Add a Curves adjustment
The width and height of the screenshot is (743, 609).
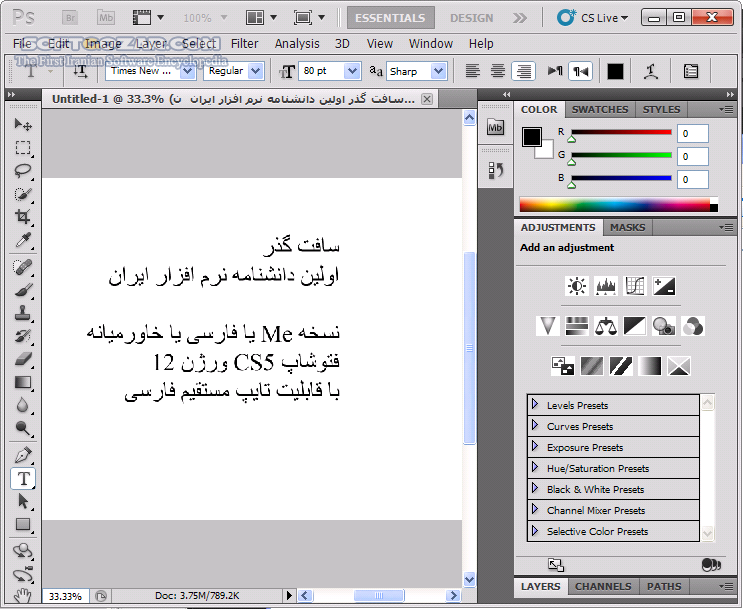click(x=635, y=286)
